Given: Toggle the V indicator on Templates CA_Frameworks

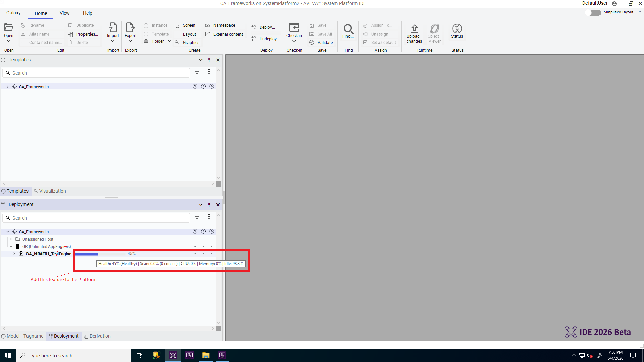Looking at the screenshot, I should (195, 87).
